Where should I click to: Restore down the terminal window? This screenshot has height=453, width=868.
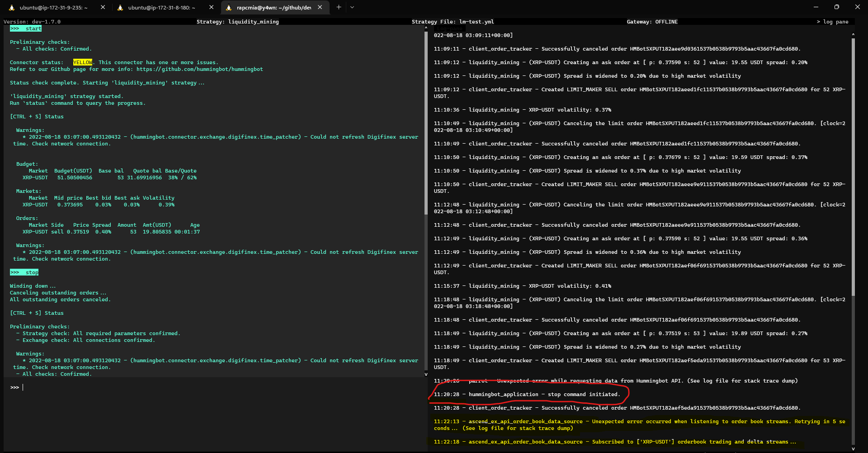tap(837, 7)
